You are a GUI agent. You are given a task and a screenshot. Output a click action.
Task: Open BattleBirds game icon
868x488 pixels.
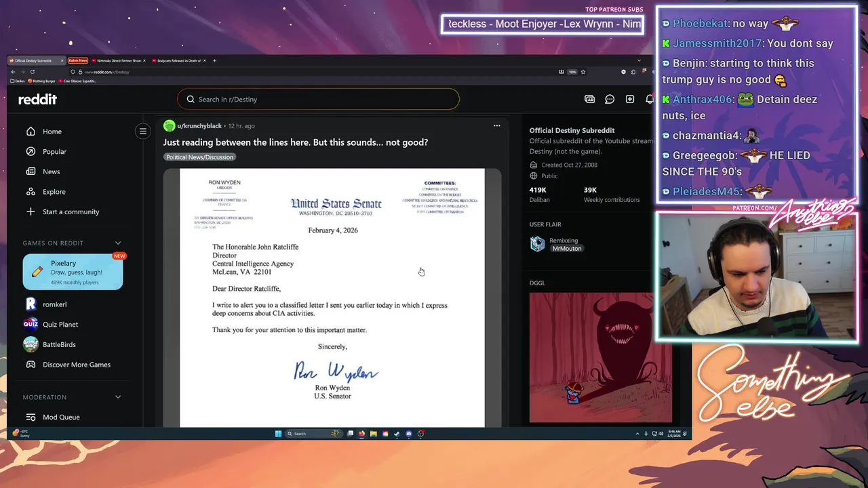tap(31, 344)
